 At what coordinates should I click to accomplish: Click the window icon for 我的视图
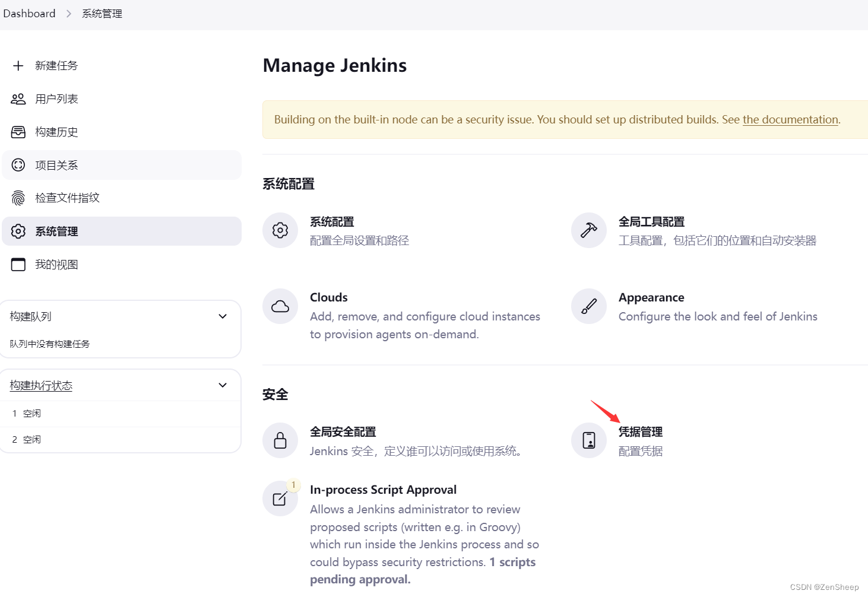tap(18, 265)
